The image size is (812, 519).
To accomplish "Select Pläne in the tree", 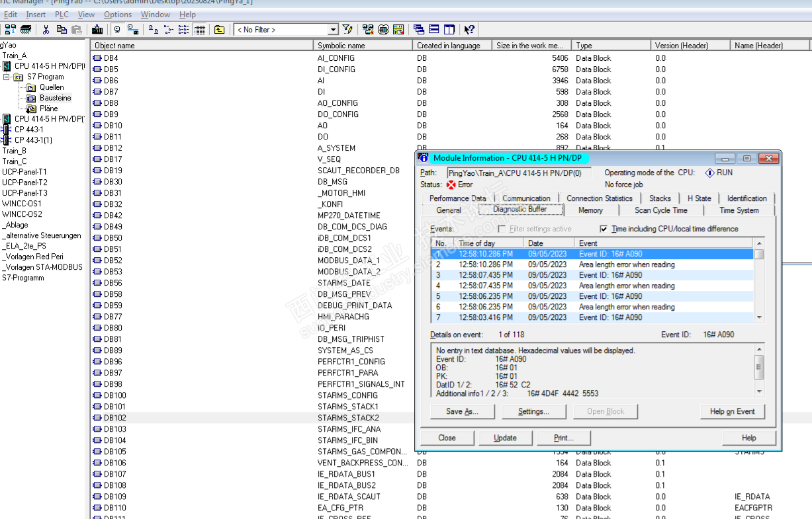I will coord(48,108).
